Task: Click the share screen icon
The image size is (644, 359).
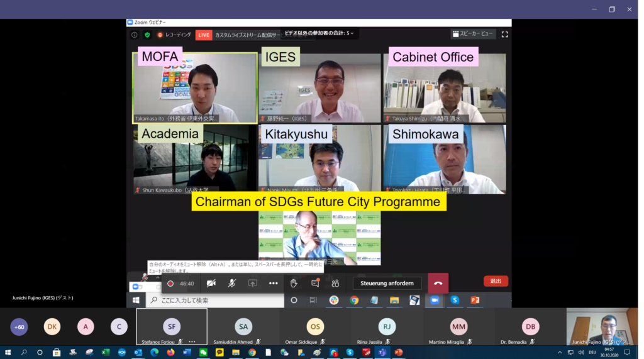Action: tap(252, 284)
